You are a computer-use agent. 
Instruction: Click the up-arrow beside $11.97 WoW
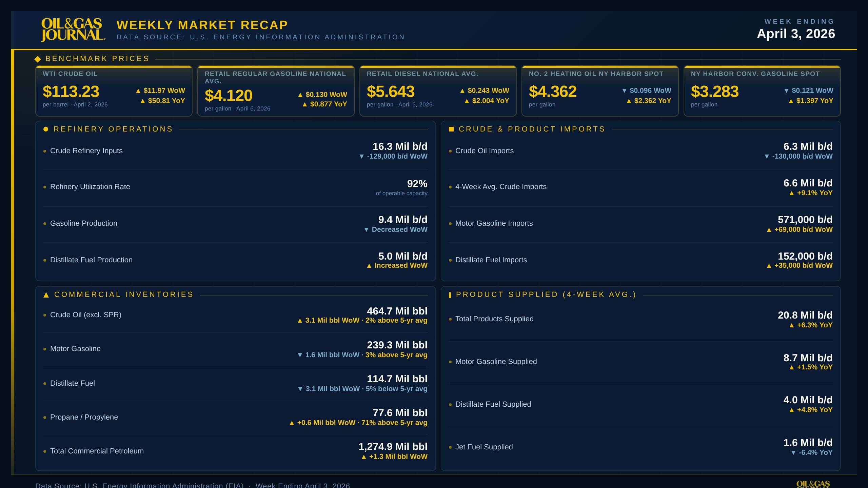pyautogui.click(x=139, y=90)
